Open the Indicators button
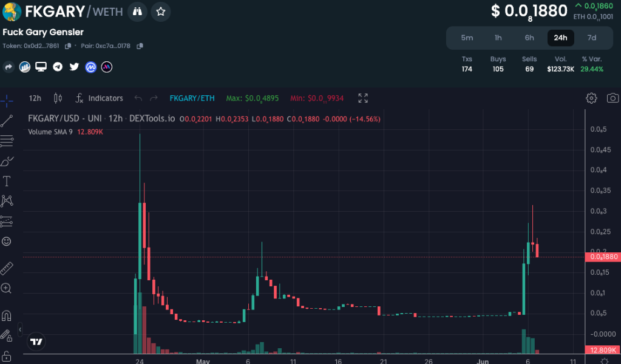The height and width of the screenshot is (364, 621). coord(99,98)
